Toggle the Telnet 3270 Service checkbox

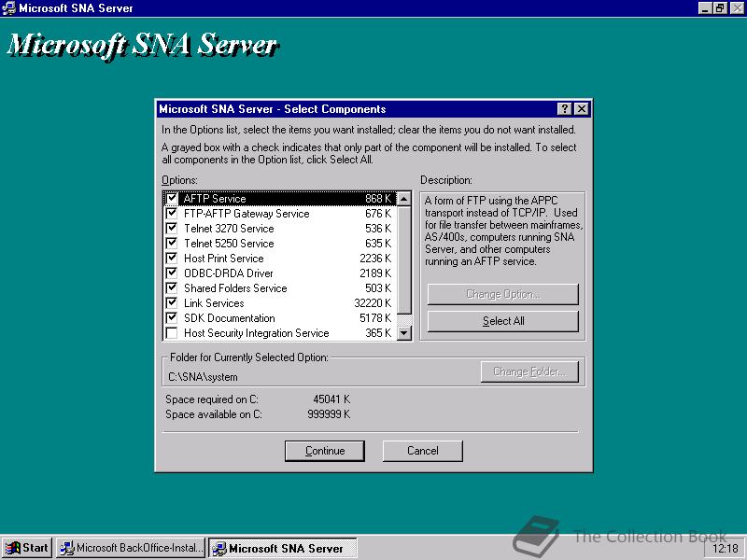point(172,228)
